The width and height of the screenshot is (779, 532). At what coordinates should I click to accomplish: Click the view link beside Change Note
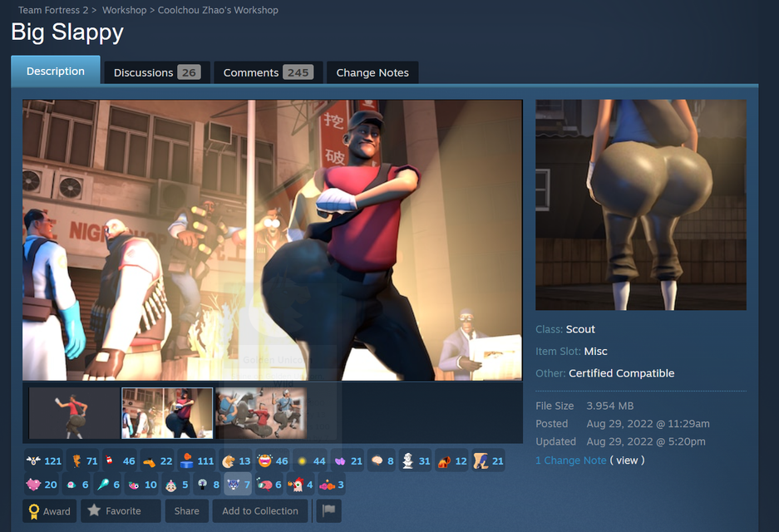[x=627, y=461]
